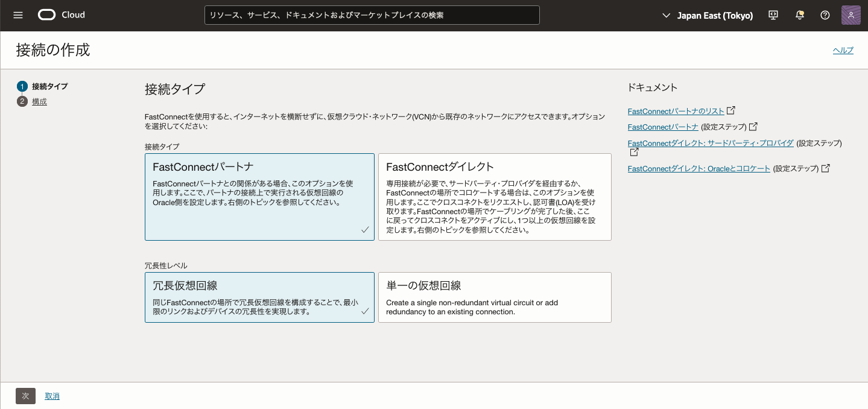Click external link icon beside FastConnectパートナのリスト

[731, 111]
